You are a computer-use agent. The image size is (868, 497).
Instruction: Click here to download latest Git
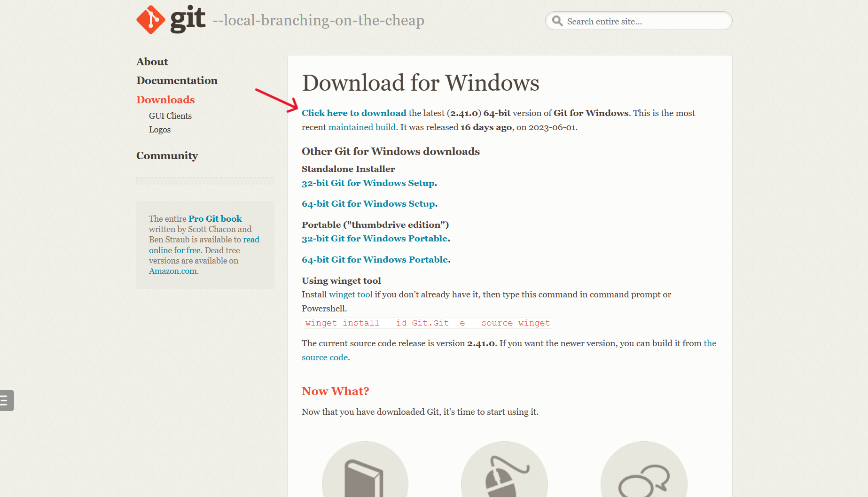[x=354, y=113]
